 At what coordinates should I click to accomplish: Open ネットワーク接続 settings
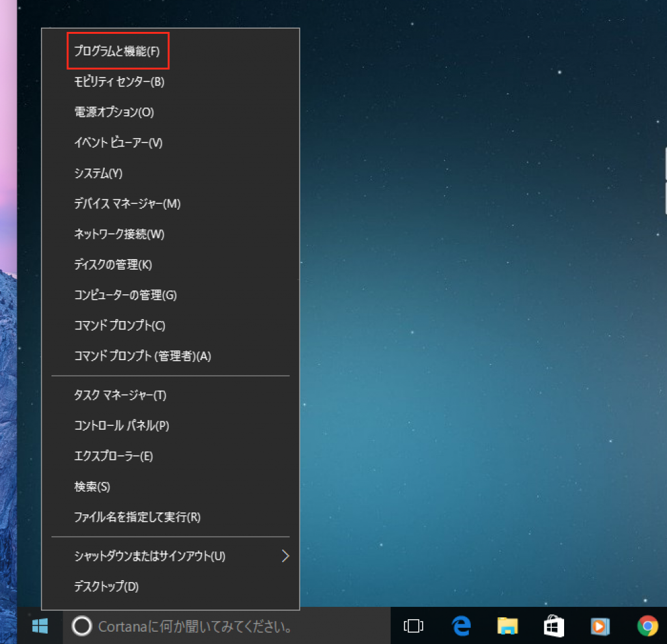click(x=119, y=234)
